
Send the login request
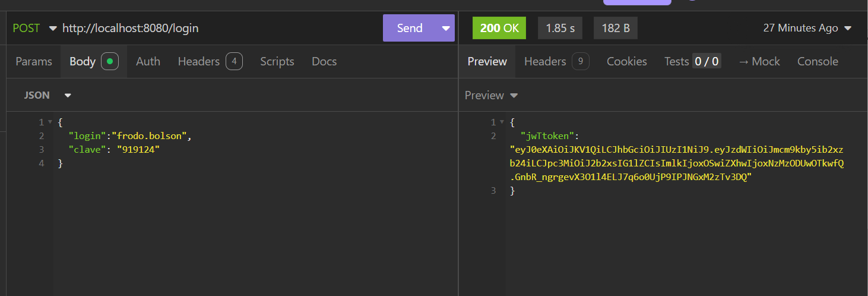point(410,28)
